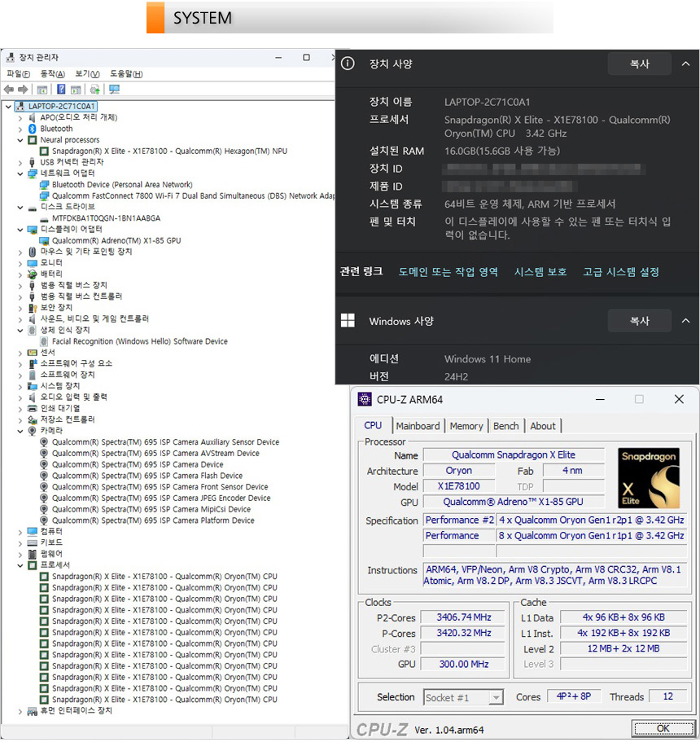The height and width of the screenshot is (742, 700).
Task: Collapse the 프로세서 device category
Action: [20, 565]
